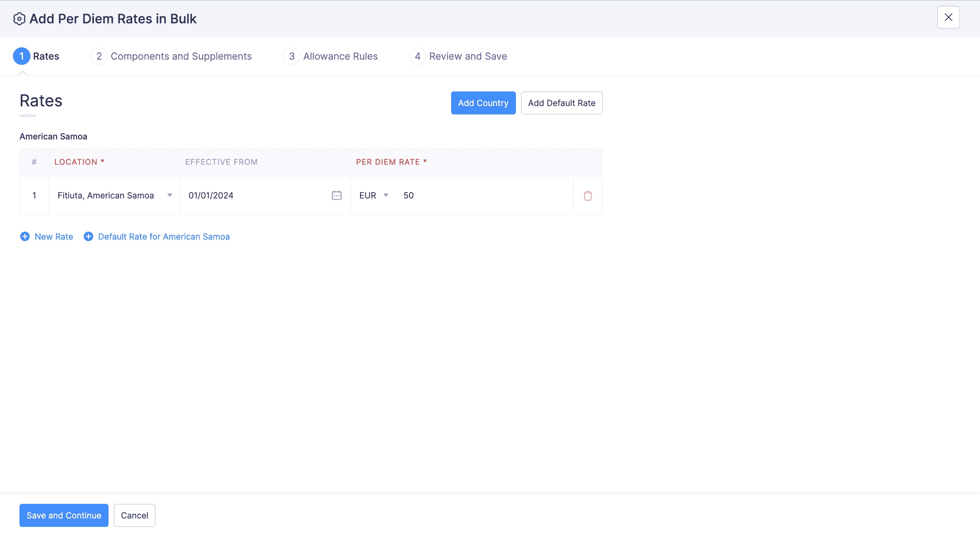The height and width of the screenshot is (535, 980).
Task: Click the Add Country button
Action: pos(483,103)
